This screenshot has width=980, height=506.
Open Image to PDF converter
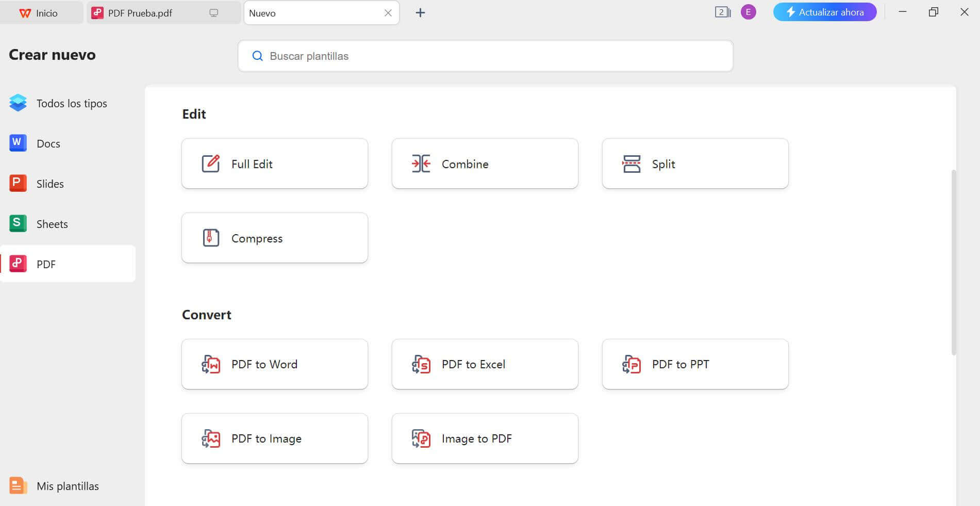tap(485, 438)
